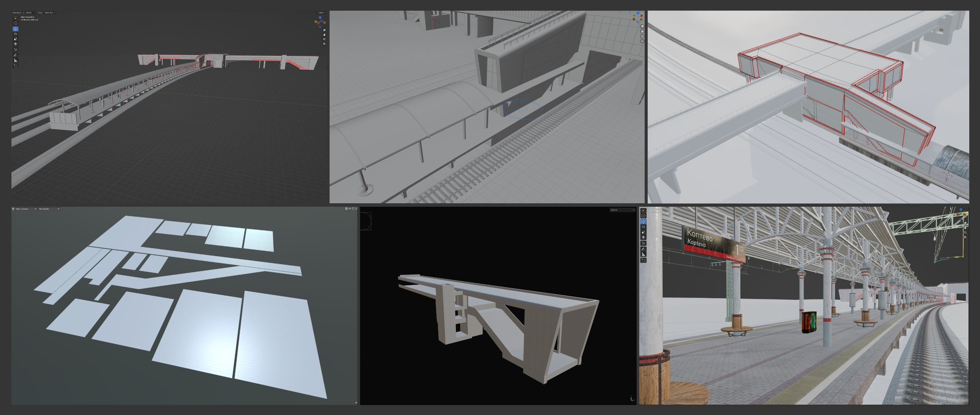This screenshot has width=980, height=415.
Task: Pick the 3D Cursor tool in bottom-right viewport
Action: pyautogui.click(x=644, y=216)
